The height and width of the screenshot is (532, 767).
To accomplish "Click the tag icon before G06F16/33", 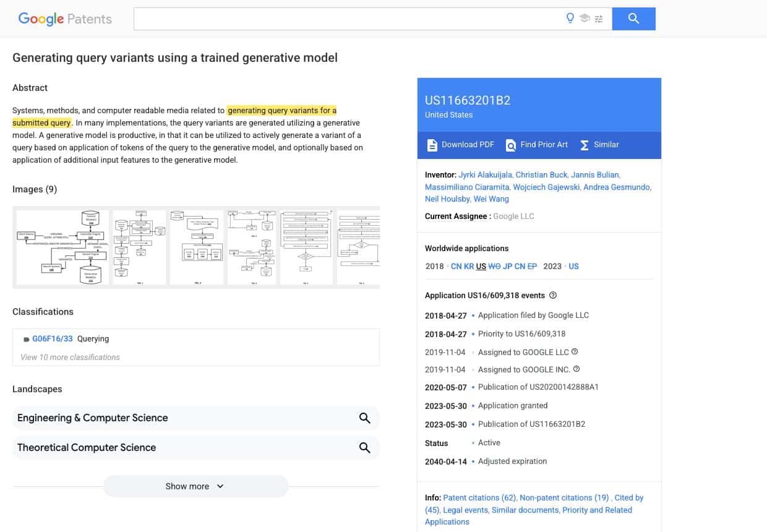I will (27, 339).
